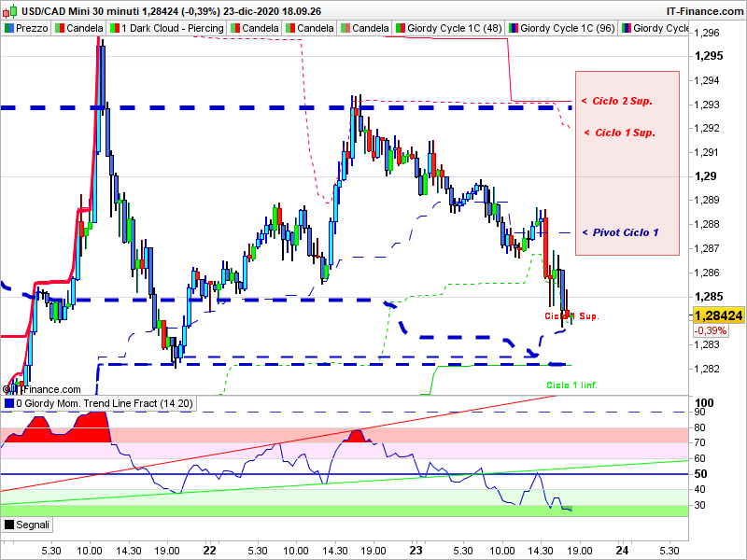Click the green 'Ciclo 1 Iinf.' label
The width and height of the screenshot is (747, 560).
pos(571,385)
